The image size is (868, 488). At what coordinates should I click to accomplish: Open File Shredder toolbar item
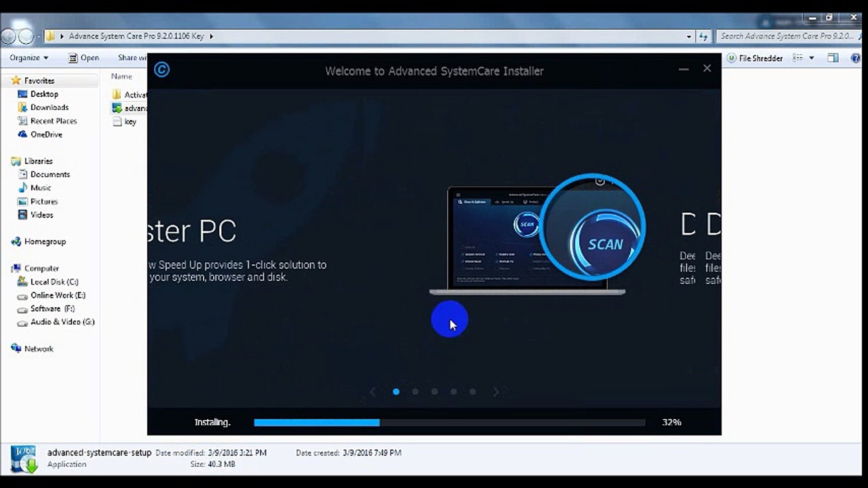click(755, 58)
